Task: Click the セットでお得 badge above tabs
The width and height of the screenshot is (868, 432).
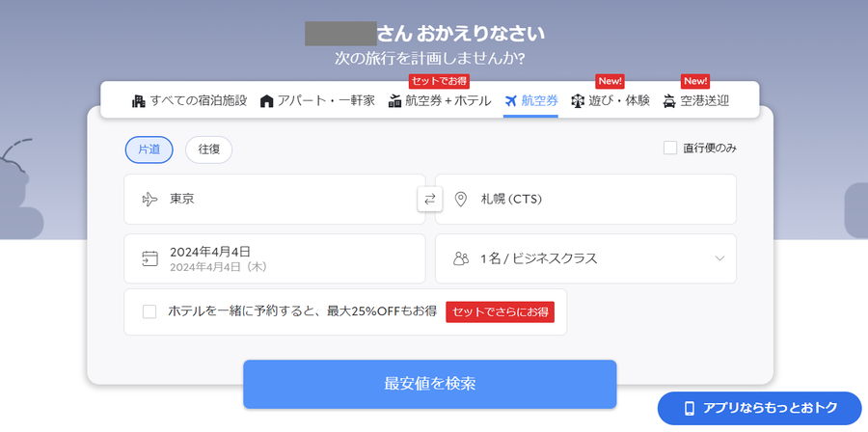Action: coord(439,81)
